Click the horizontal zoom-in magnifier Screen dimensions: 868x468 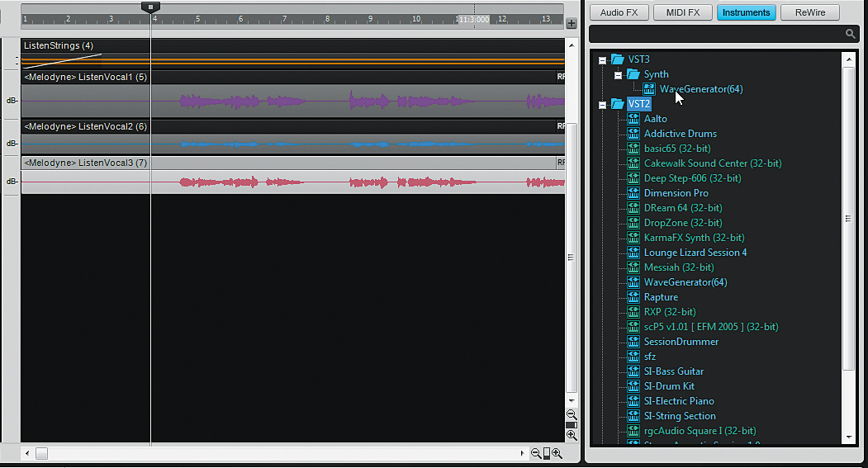tap(557, 454)
